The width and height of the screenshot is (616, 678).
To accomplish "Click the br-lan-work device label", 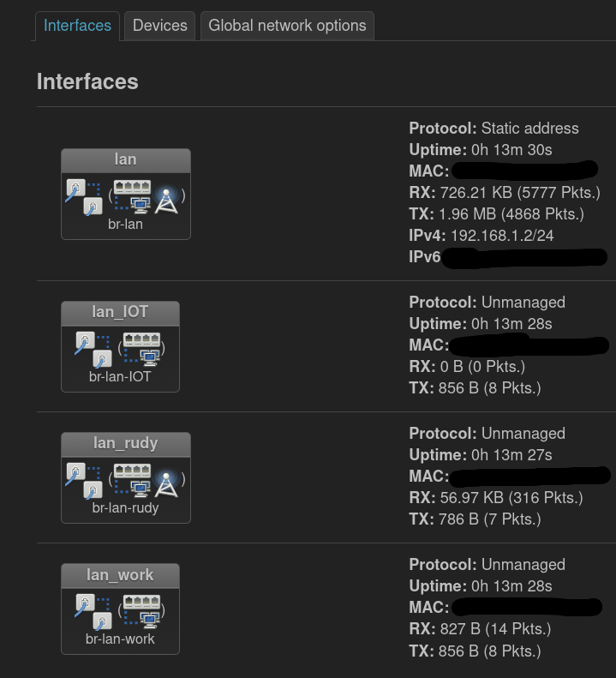I will [x=120, y=639].
